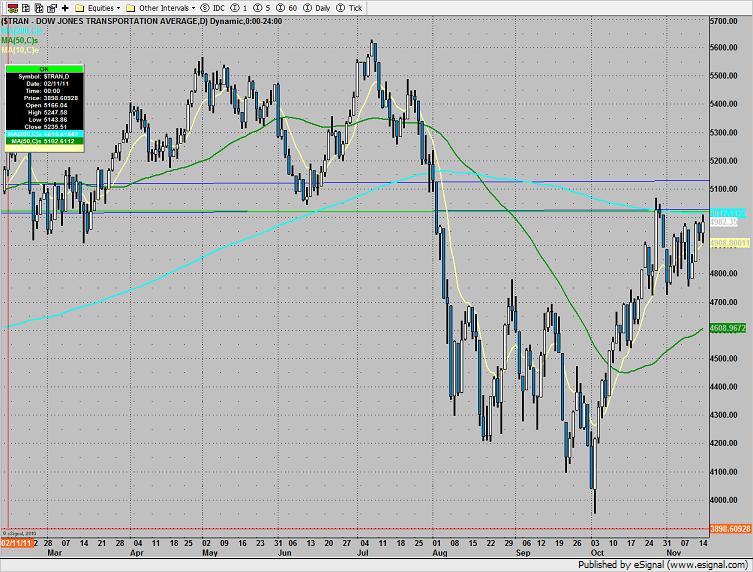
Task: Click the $TRAN chart title text
Action: click(x=142, y=21)
